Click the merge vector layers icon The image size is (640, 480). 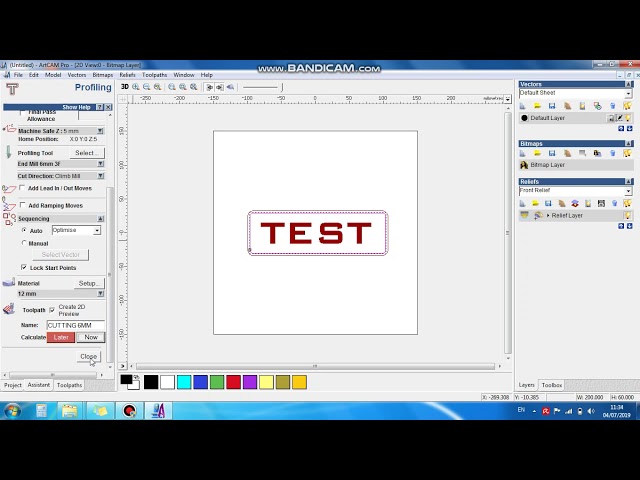coord(598,106)
